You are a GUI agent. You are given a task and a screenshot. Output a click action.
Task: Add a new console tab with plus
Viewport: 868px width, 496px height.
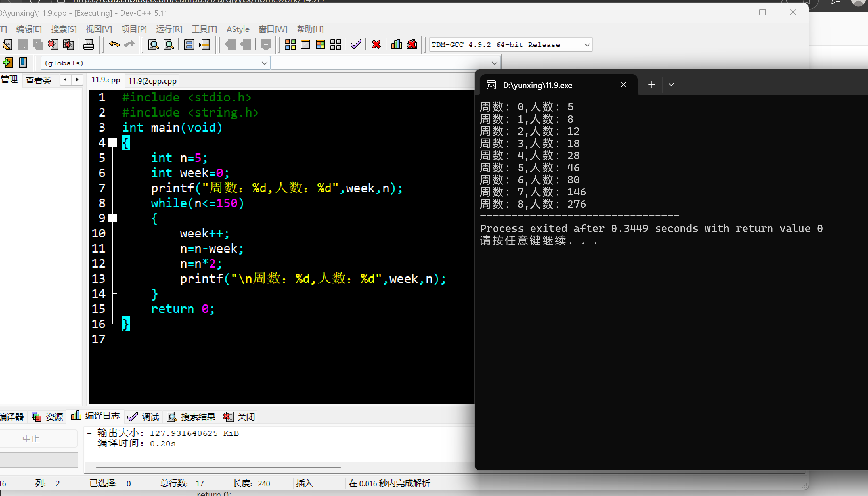pos(652,85)
